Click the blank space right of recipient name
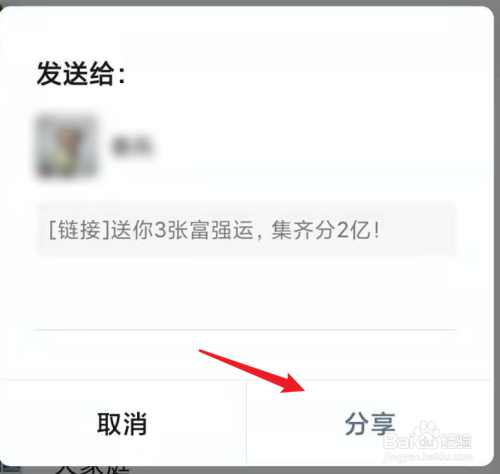Screen dimensions: 500x474 [305, 146]
